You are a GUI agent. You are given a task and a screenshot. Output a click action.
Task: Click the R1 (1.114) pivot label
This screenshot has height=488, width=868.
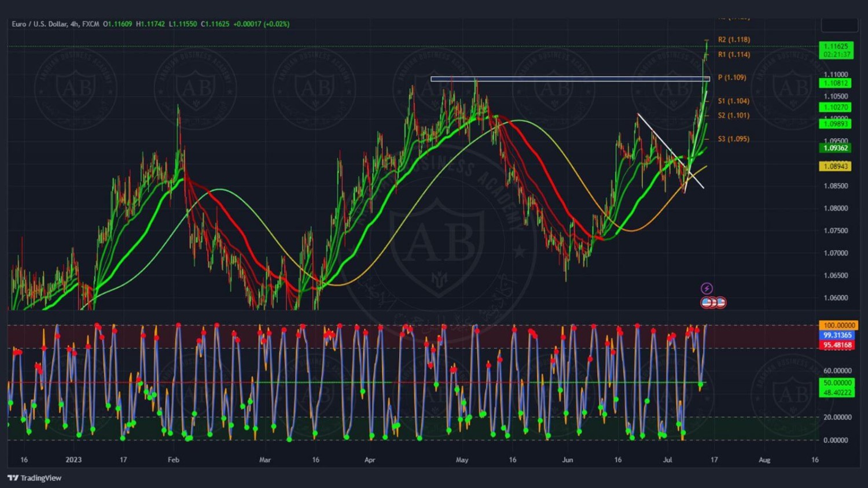[734, 54]
